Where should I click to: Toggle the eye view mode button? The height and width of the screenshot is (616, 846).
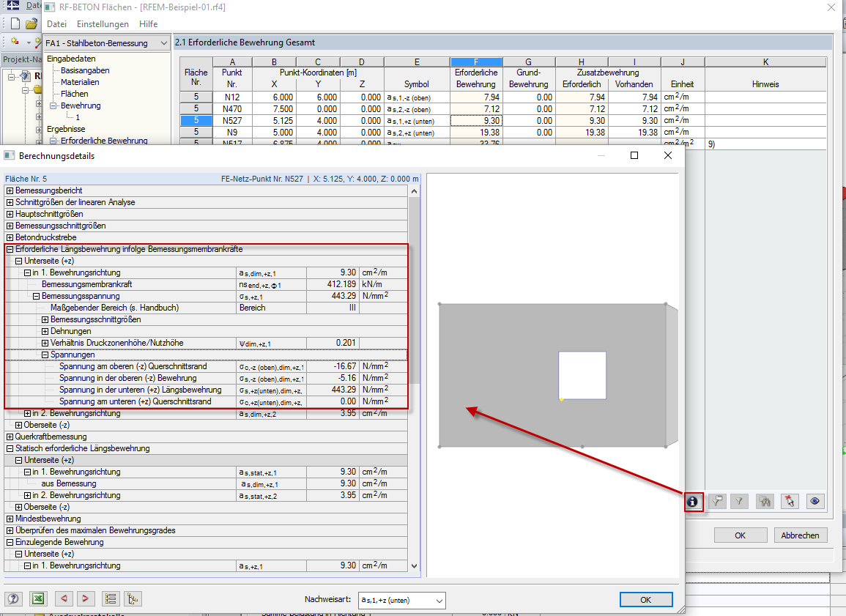[815, 502]
